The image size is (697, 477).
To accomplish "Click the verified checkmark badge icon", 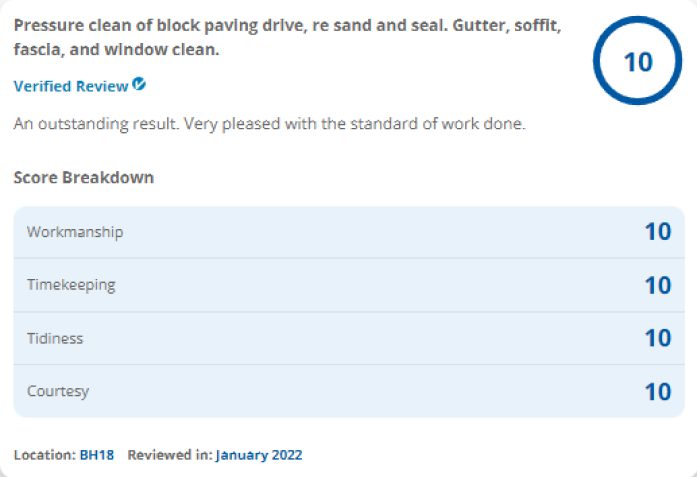I will coord(139,84).
